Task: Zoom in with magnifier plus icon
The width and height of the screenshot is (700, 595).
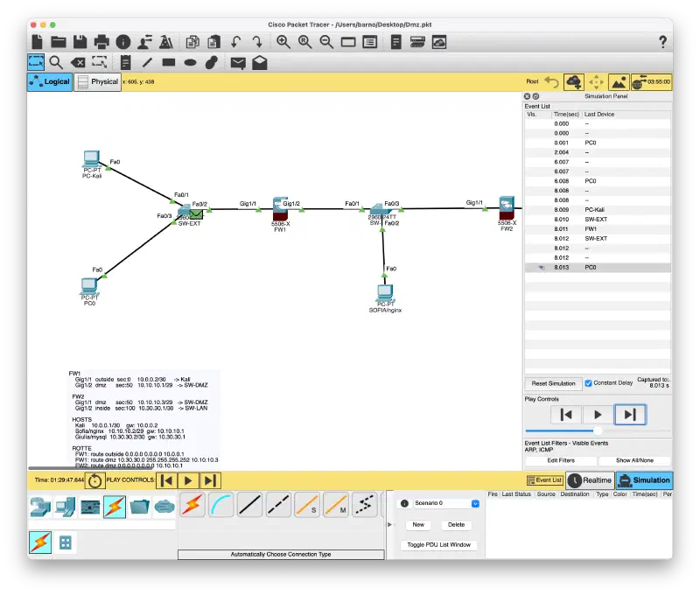Action: (x=283, y=42)
